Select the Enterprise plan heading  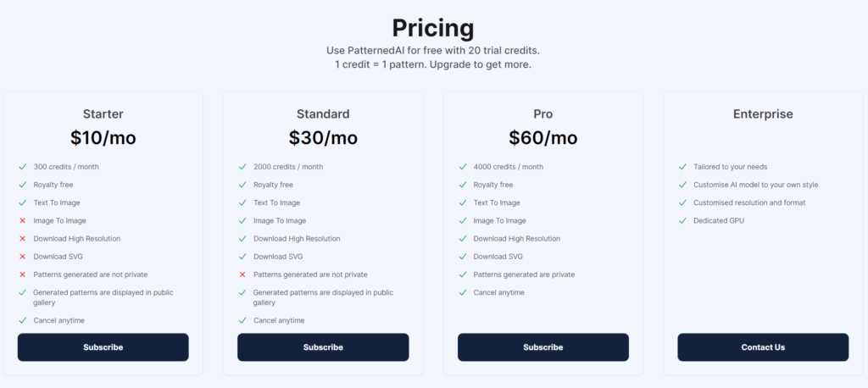[763, 114]
